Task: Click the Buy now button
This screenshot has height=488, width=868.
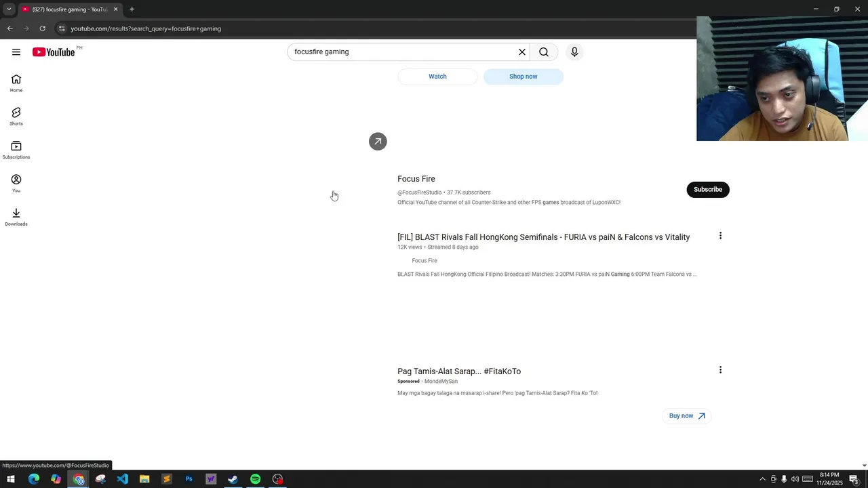Action: 687,416
